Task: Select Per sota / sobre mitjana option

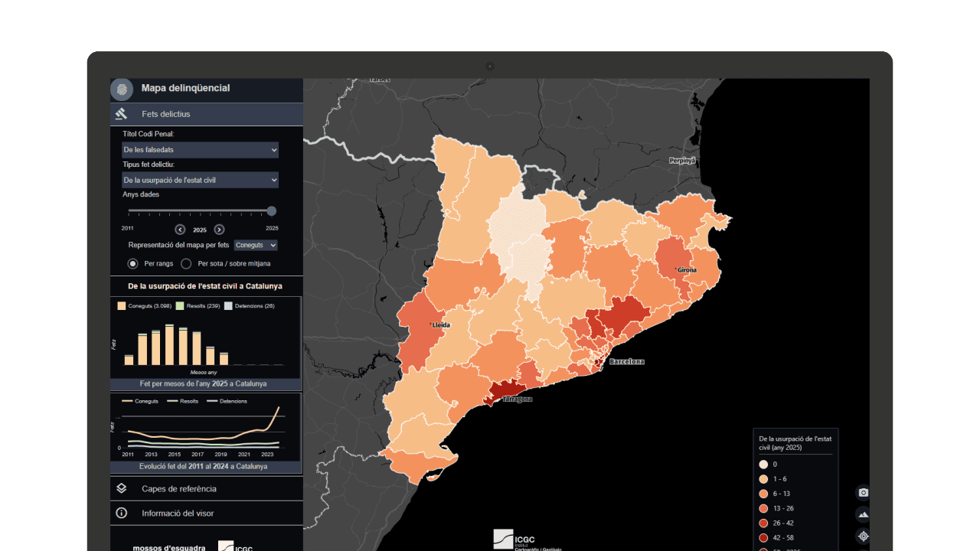Action: click(x=186, y=263)
